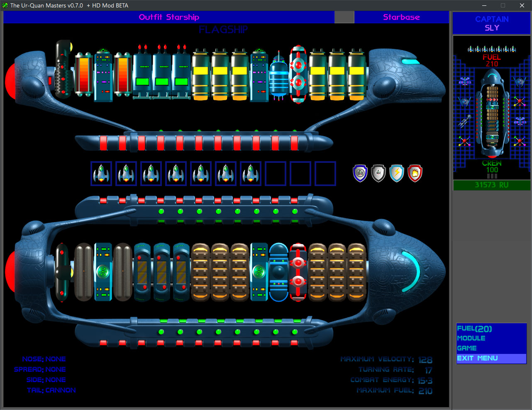Click the COMBAT ENERGY 15-3 stat
The width and height of the screenshot is (532, 410).
391,380
